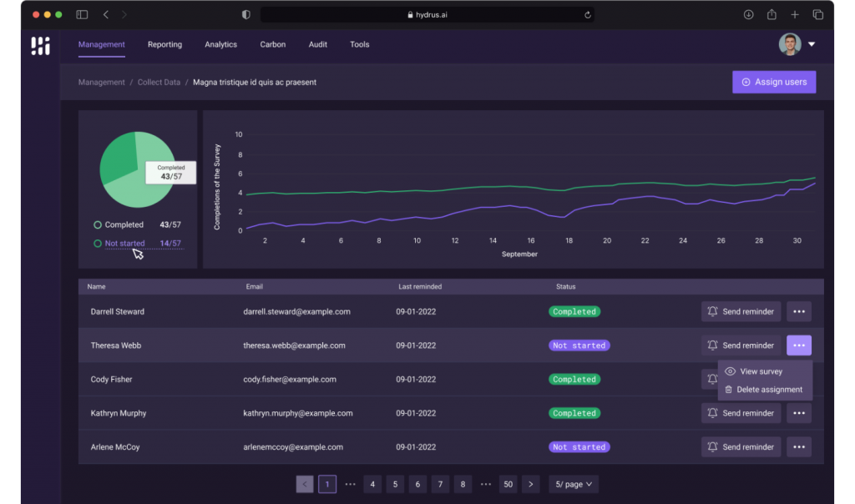Click the ellipsis after page 1

click(x=350, y=484)
